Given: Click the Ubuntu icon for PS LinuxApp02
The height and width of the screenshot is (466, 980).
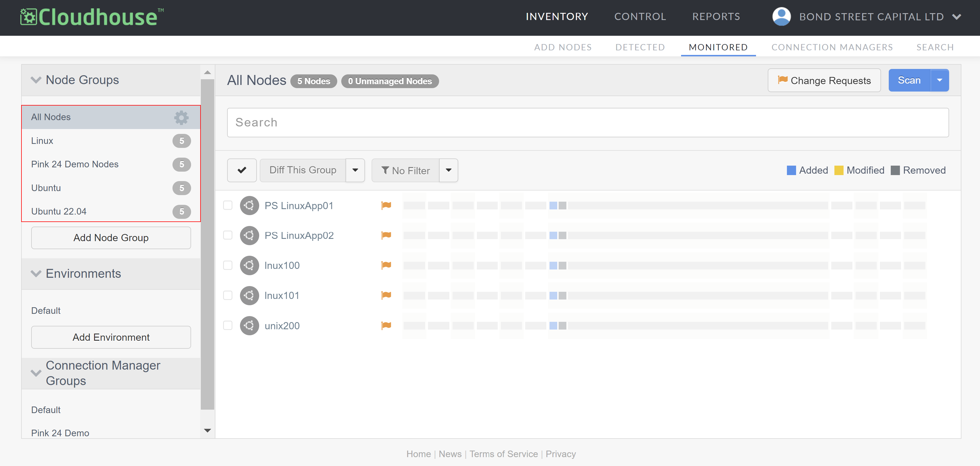Looking at the screenshot, I should [x=249, y=235].
